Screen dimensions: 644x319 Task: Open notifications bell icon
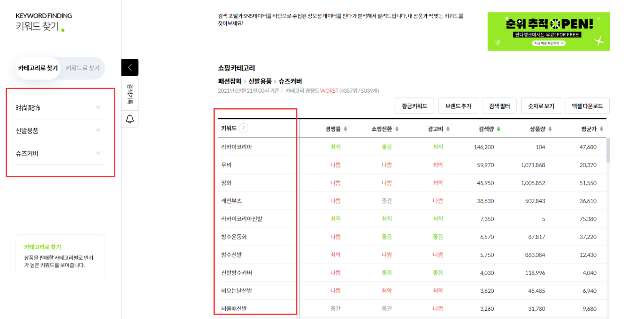(130, 119)
